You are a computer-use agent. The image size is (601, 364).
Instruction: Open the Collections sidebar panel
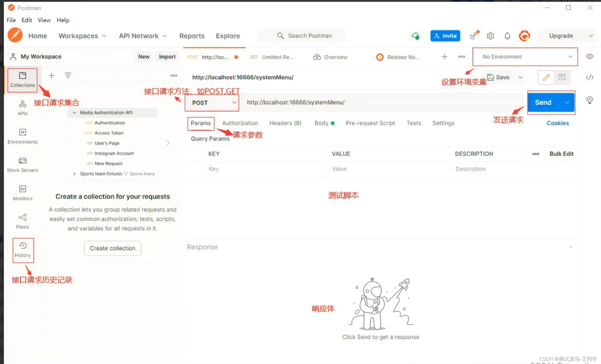pos(23,80)
